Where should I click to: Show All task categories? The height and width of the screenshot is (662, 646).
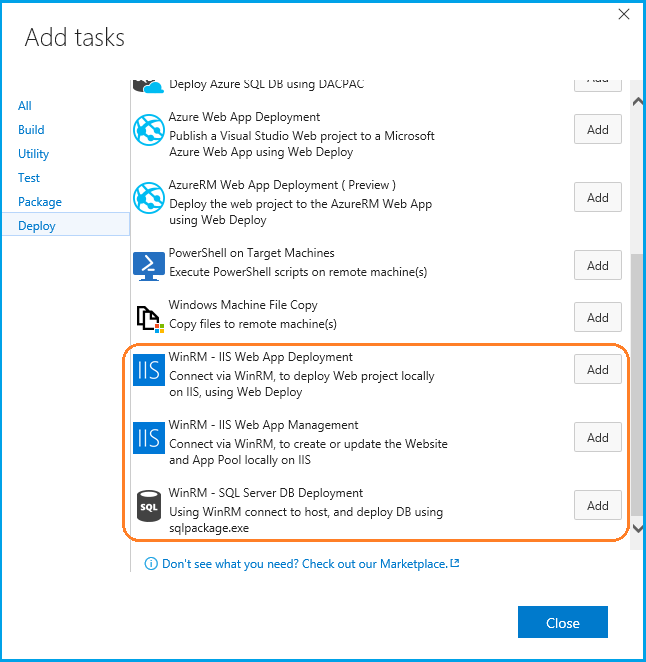click(x=24, y=106)
